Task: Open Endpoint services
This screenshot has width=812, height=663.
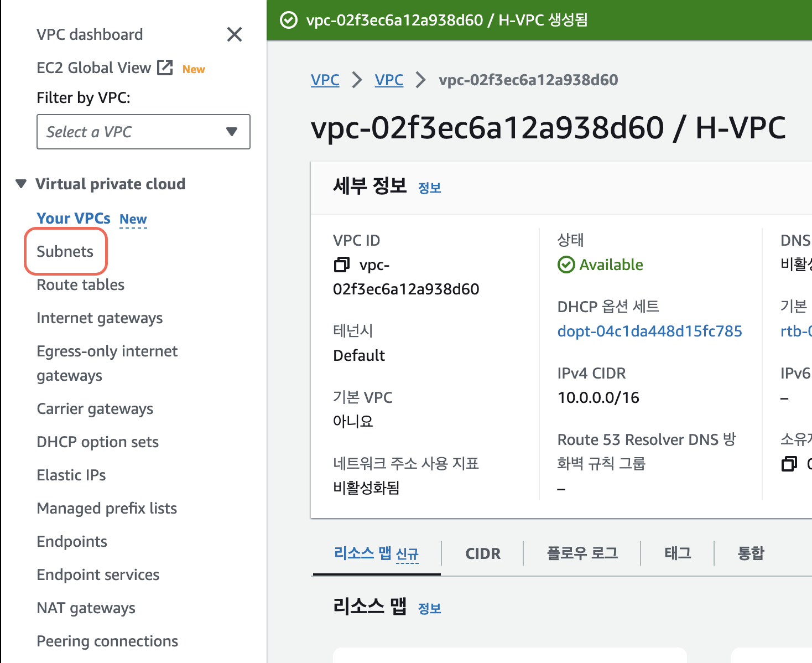Action: (x=98, y=574)
